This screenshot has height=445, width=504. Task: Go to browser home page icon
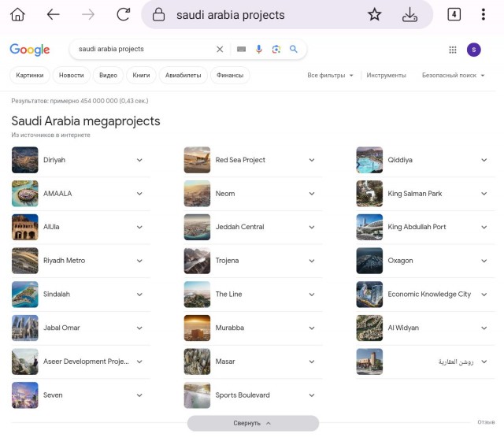(x=17, y=14)
